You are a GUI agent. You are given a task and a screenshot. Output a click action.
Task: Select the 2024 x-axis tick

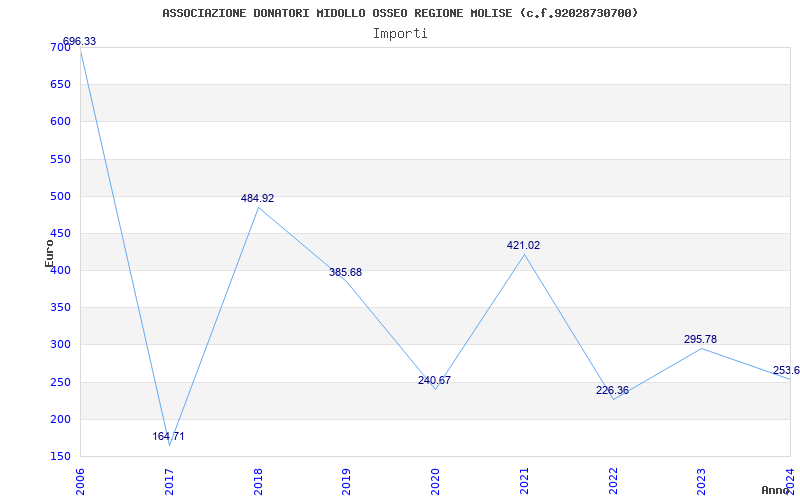[791, 481]
